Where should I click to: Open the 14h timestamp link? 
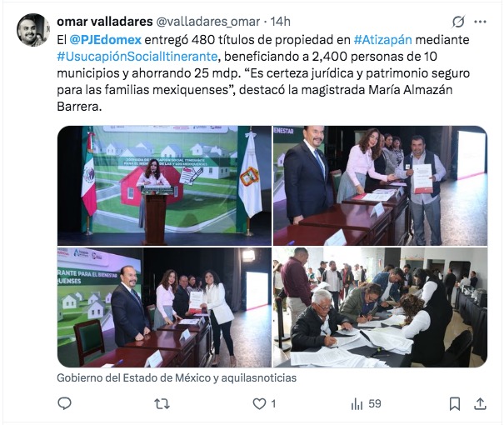(x=280, y=22)
